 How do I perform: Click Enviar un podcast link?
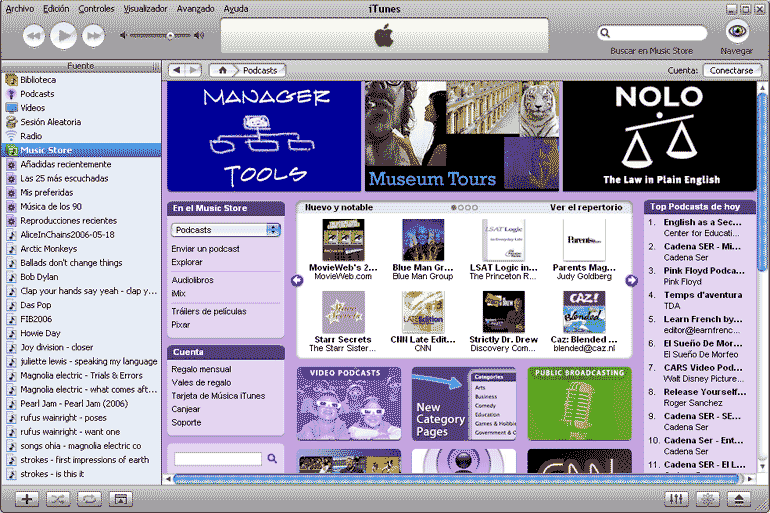(x=205, y=249)
